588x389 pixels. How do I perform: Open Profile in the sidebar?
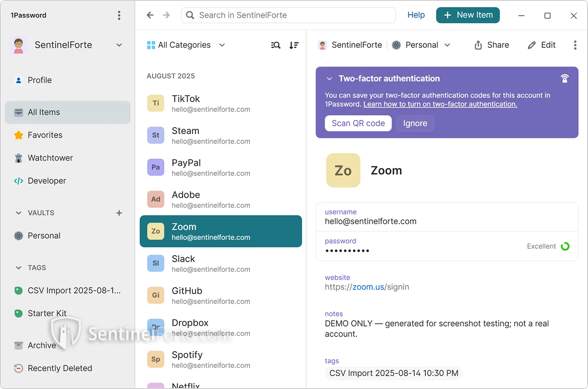pos(68,80)
